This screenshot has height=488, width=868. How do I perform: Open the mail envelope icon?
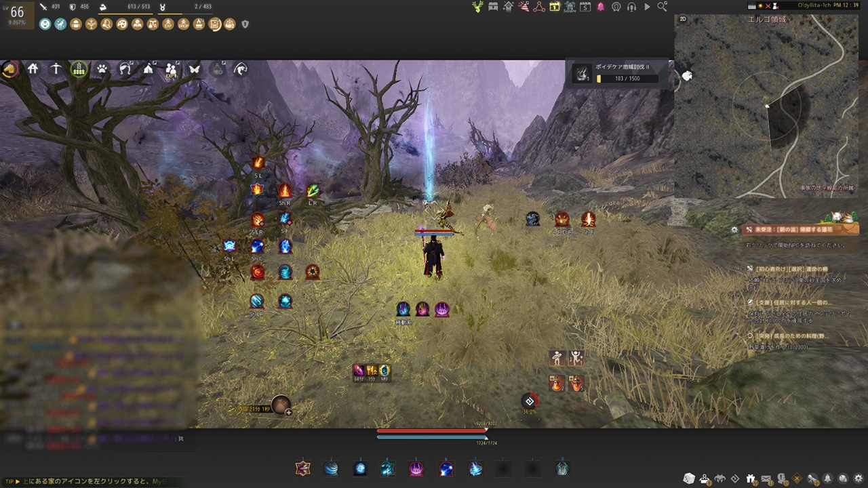tap(766, 479)
